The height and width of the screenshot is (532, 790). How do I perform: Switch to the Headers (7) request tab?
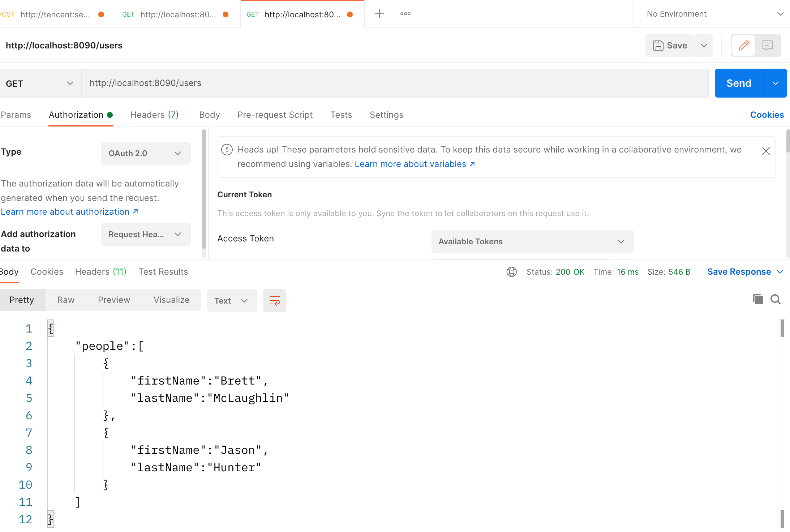click(154, 115)
